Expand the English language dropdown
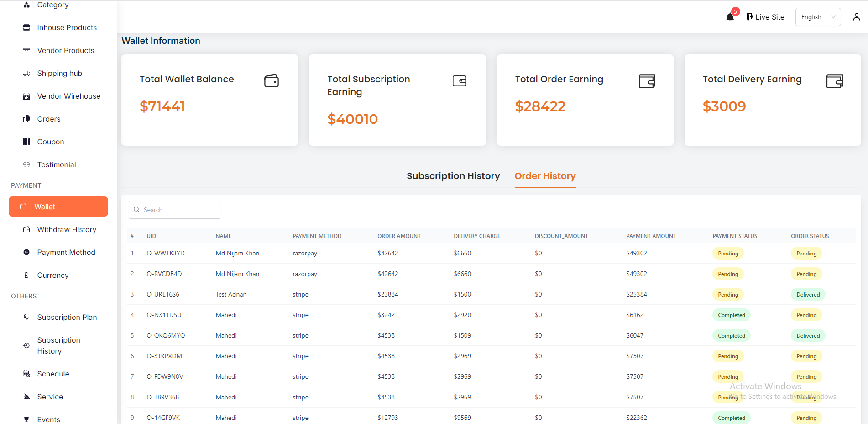The image size is (868, 424). pos(818,17)
